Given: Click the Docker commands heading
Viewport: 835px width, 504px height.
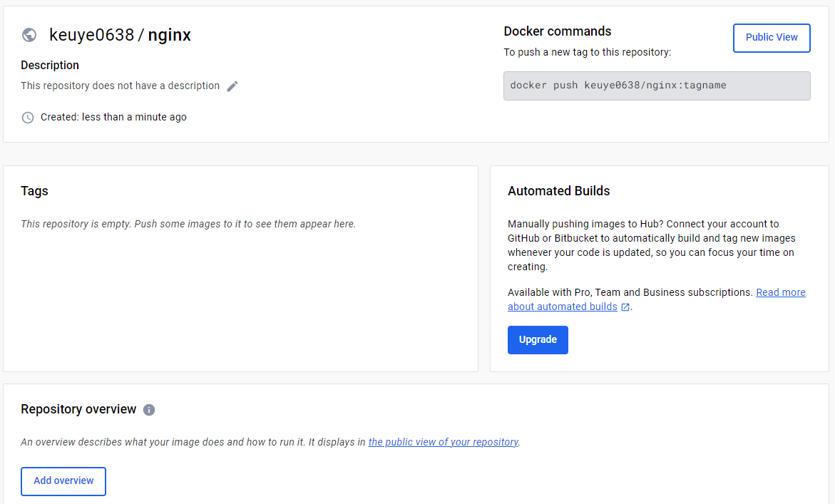Looking at the screenshot, I should 558,31.
